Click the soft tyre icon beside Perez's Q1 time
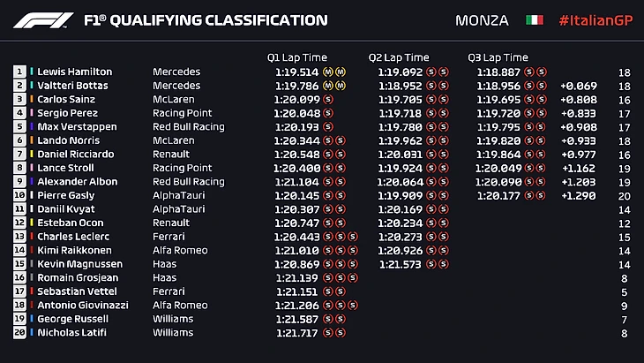Screen dimensions: 644x363 [x=328, y=114]
